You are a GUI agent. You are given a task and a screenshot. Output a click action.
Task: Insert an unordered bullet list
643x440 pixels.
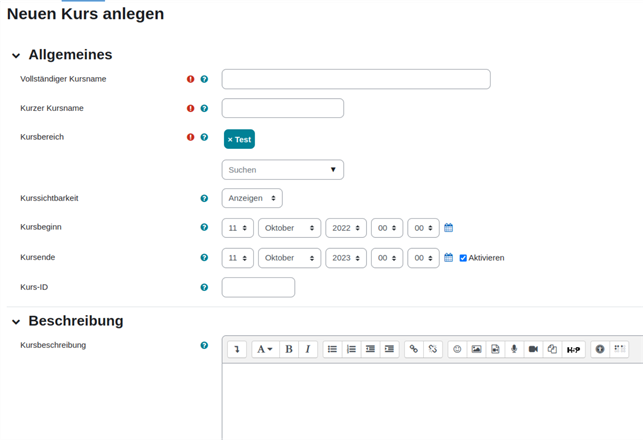(333, 349)
